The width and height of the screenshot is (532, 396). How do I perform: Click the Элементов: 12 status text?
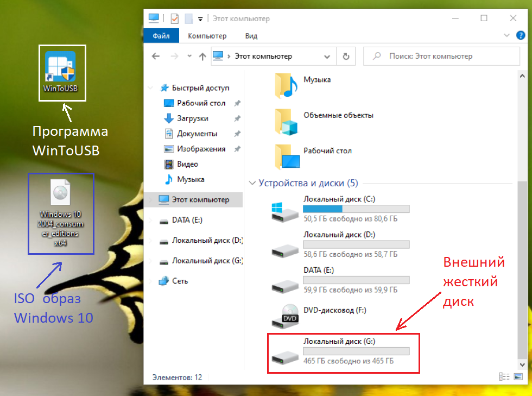tap(177, 378)
